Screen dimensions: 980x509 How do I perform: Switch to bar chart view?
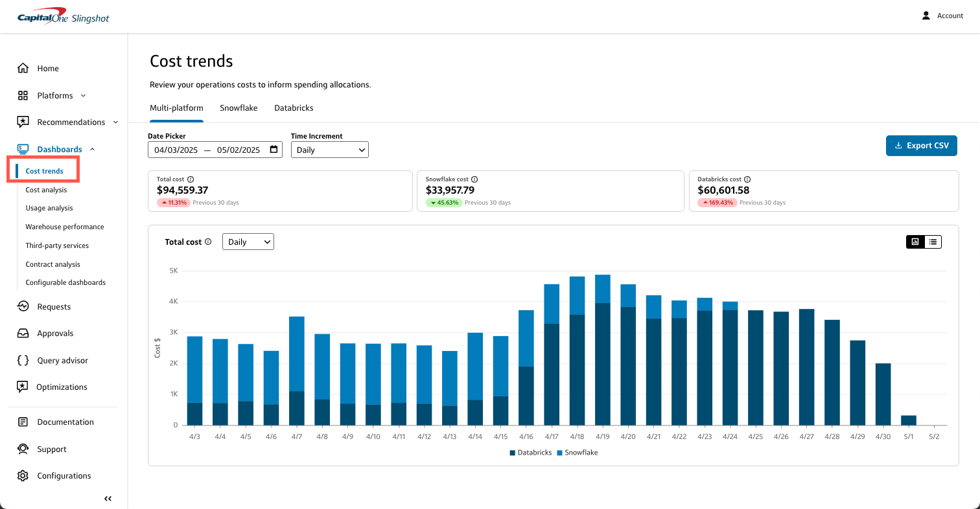tap(915, 242)
